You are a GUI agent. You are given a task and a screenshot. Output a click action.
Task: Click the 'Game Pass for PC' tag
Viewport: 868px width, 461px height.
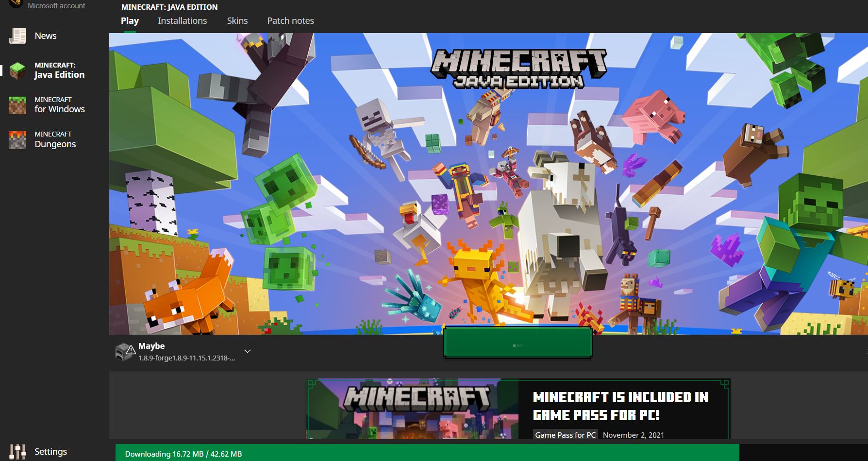(x=565, y=435)
